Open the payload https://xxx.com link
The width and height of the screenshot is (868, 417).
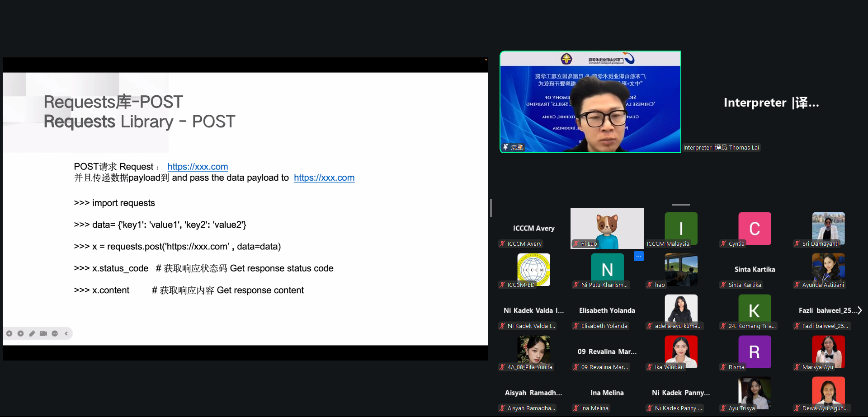[324, 178]
